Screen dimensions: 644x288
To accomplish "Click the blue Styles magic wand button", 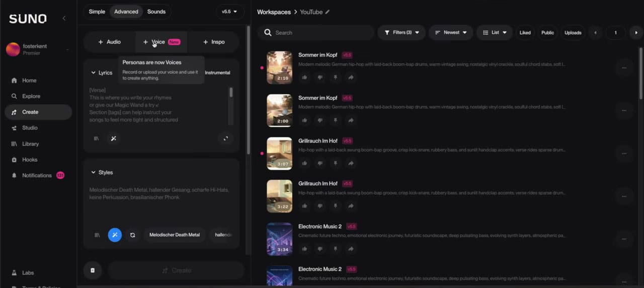I will (x=115, y=235).
